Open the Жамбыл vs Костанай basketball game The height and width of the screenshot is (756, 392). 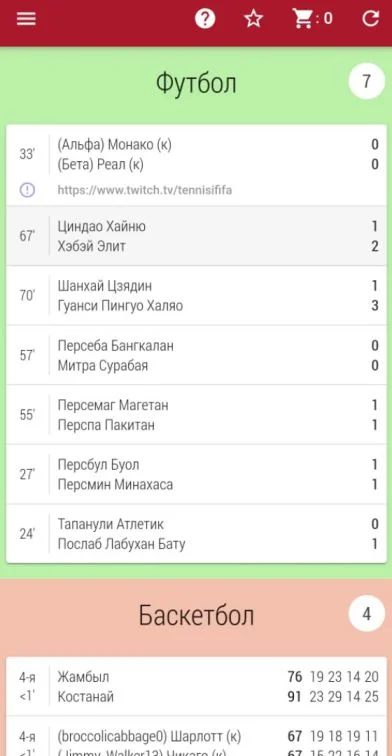pos(196,687)
